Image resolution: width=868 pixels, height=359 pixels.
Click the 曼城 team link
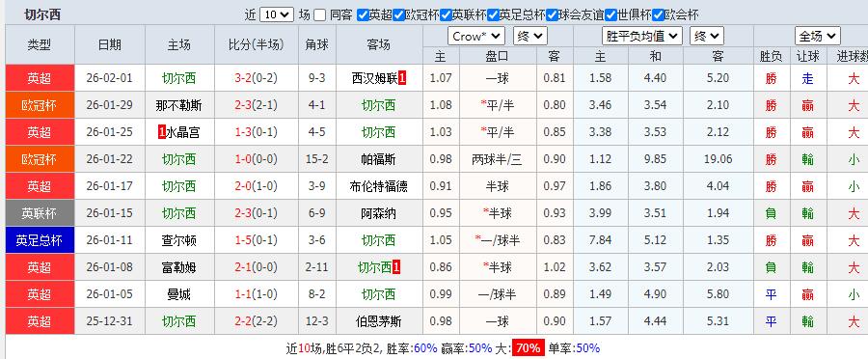(178, 294)
